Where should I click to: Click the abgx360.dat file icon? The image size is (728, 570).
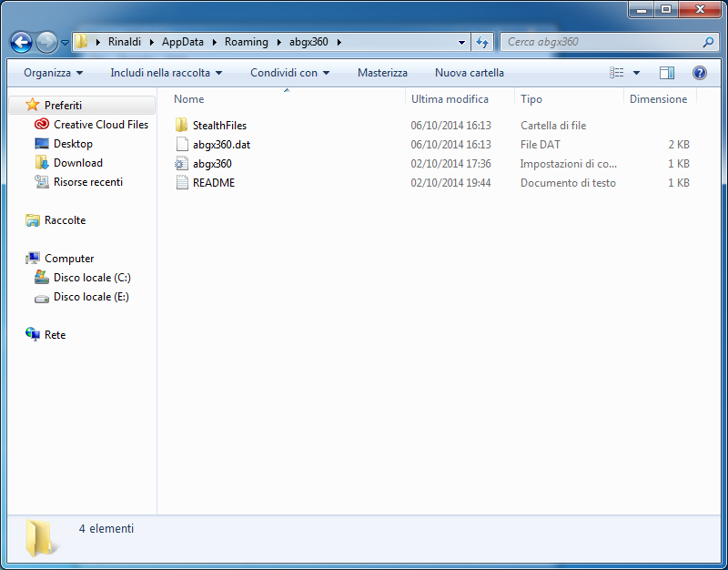(x=182, y=145)
